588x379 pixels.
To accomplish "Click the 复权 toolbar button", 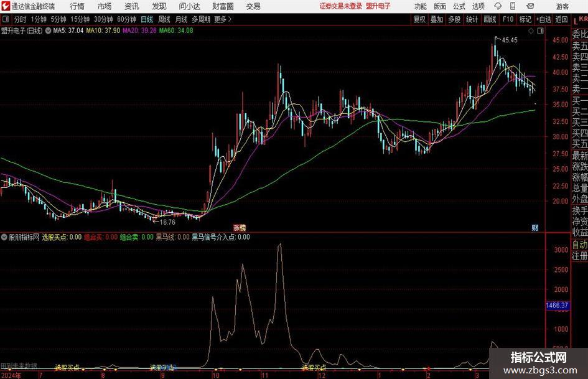I will click(x=419, y=19).
